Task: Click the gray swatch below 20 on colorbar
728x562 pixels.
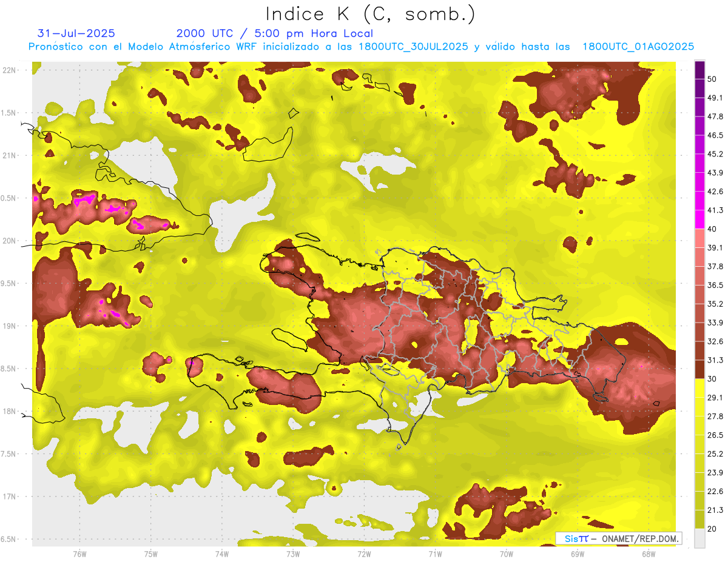Action: pos(699,538)
